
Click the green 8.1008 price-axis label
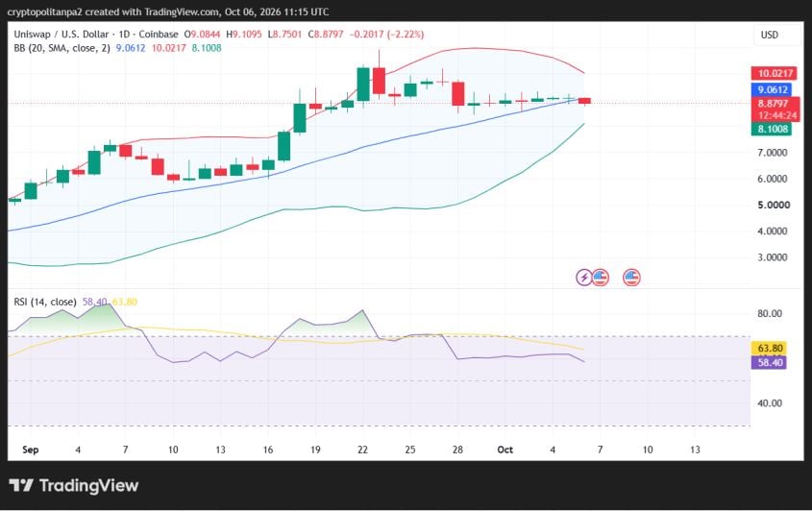point(772,129)
